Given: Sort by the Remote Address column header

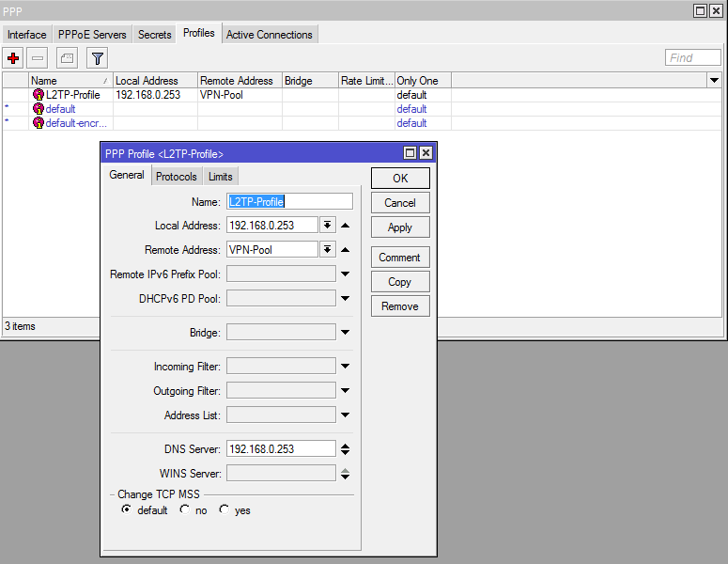Looking at the screenshot, I should (240, 81).
